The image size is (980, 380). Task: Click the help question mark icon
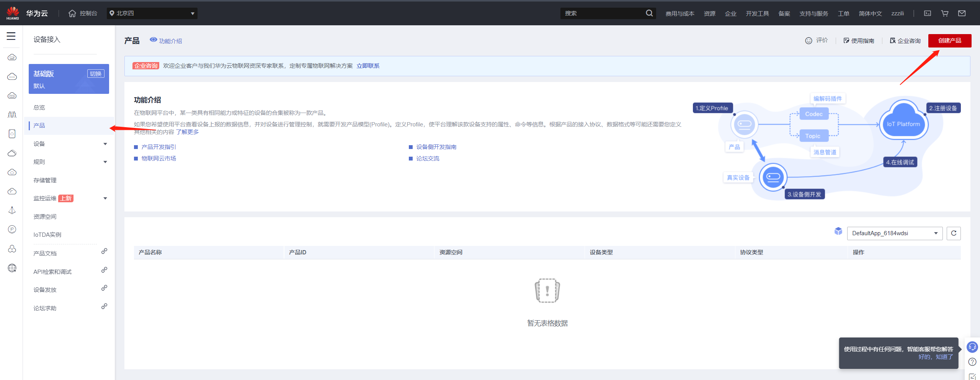coord(972,362)
